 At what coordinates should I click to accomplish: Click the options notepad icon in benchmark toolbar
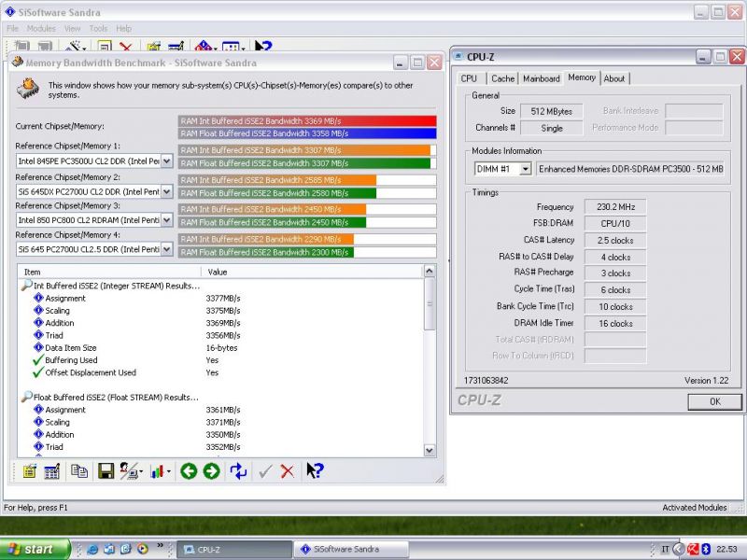[30, 471]
